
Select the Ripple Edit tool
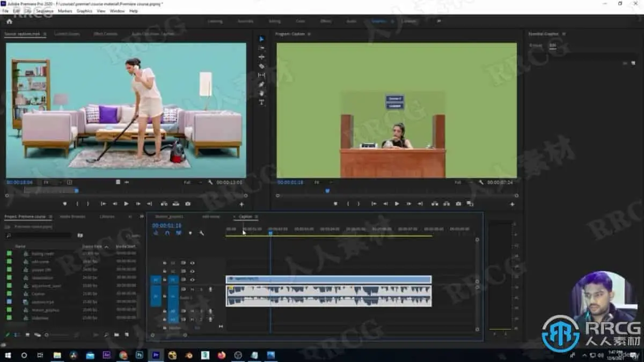(x=262, y=57)
